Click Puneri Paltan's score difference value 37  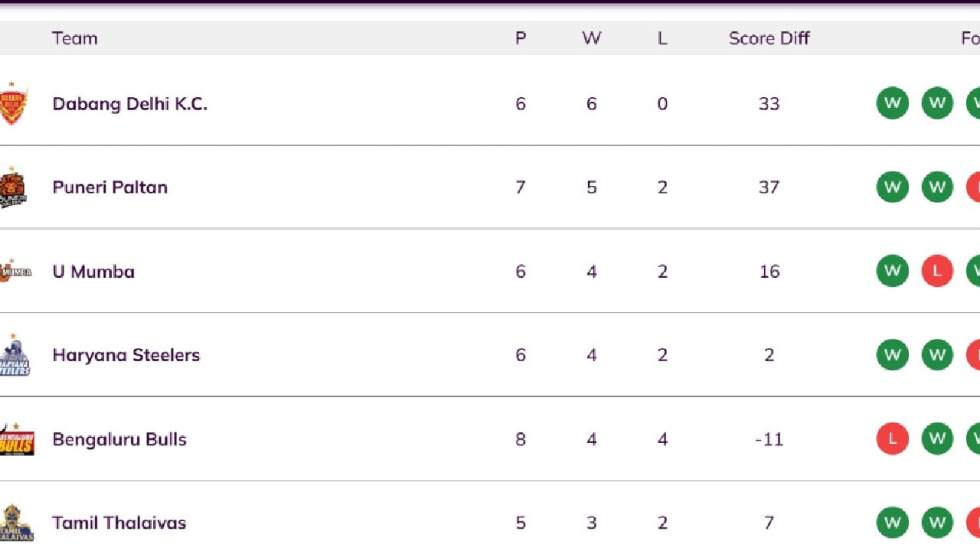(769, 187)
